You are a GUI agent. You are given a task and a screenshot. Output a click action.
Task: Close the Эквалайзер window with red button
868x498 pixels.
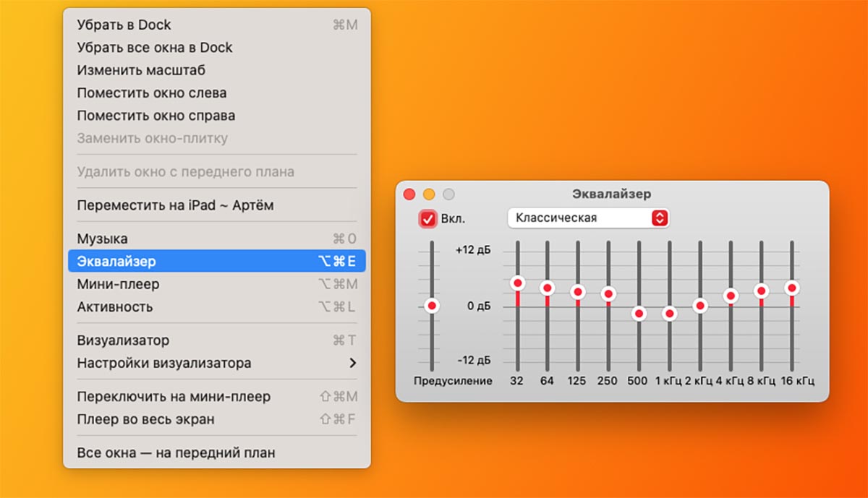click(409, 194)
